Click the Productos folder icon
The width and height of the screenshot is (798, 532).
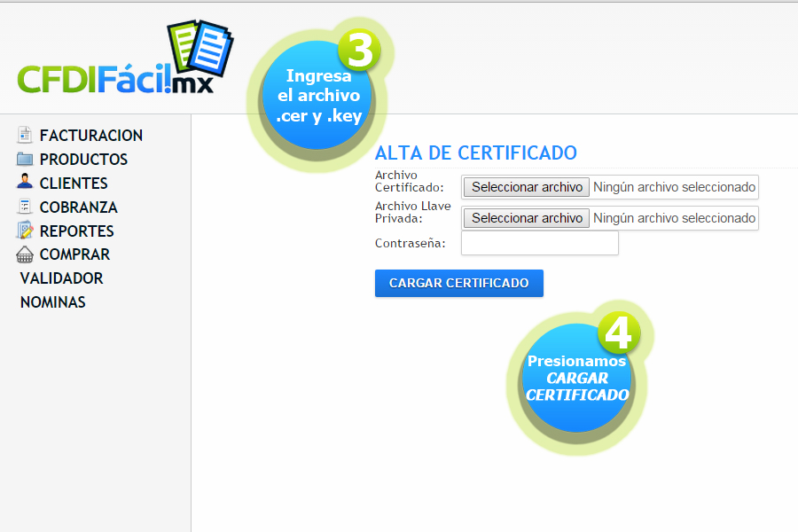click(25, 159)
